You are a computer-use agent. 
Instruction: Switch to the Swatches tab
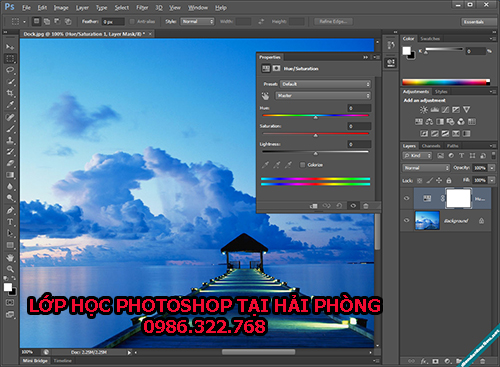tap(430, 39)
